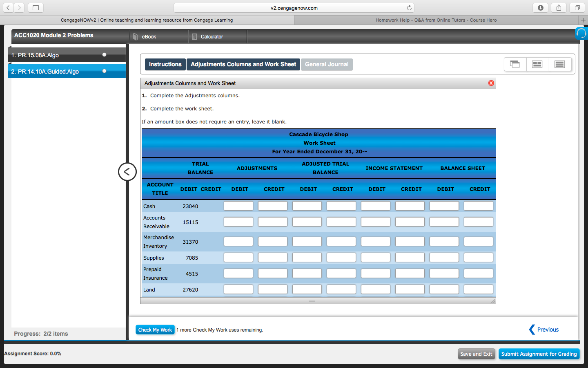Screen dimensions: 588x368
Task: Click the Merchandise Inventory income statement debit box
Action: click(x=376, y=242)
